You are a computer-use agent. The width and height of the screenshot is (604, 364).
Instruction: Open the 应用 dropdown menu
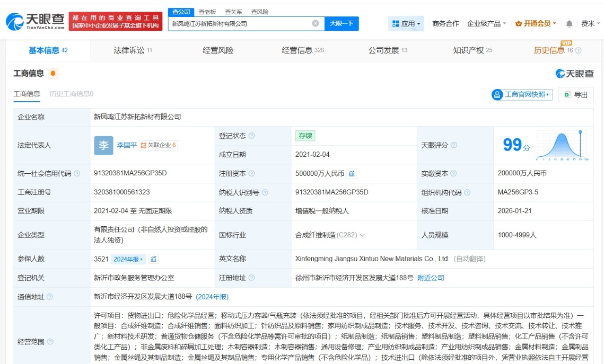click(407, 24)
